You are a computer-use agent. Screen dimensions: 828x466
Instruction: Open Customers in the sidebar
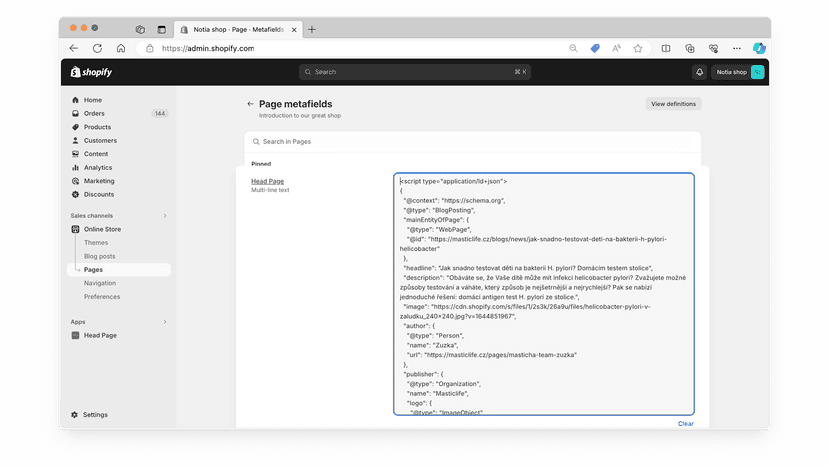point(100,141)
